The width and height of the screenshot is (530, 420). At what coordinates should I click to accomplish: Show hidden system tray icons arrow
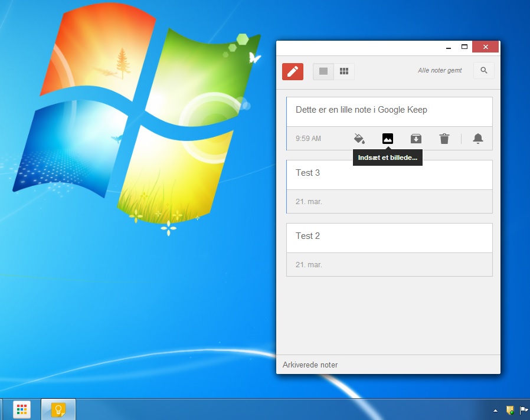[495, 410]
